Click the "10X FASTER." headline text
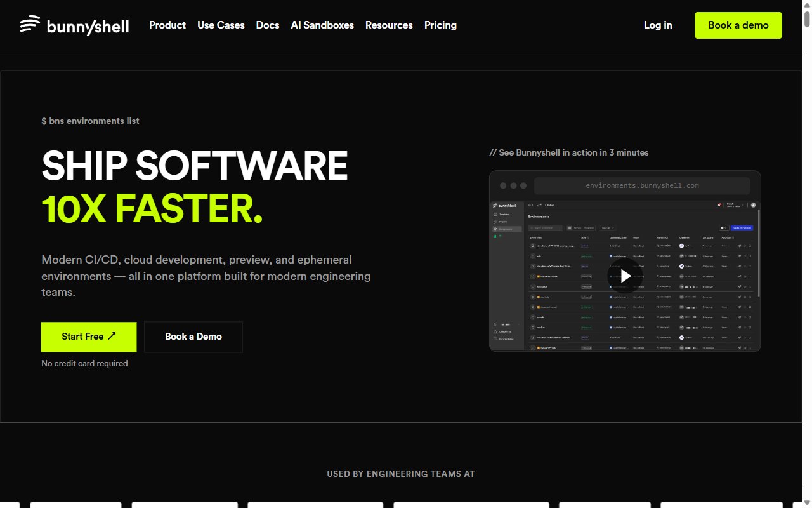The image size is (812, 508). [152, 209]
